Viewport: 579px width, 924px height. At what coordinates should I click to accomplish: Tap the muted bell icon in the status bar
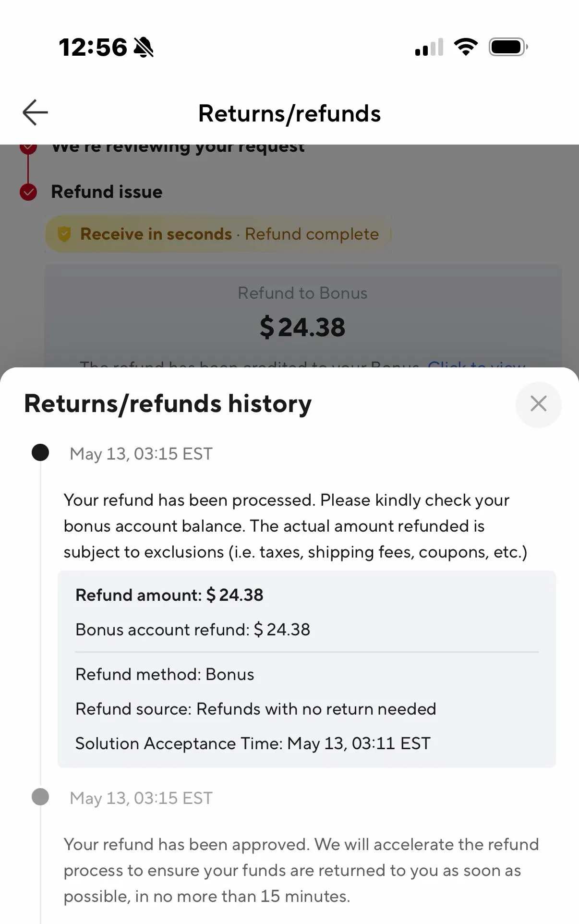click(x=144, y=47)
